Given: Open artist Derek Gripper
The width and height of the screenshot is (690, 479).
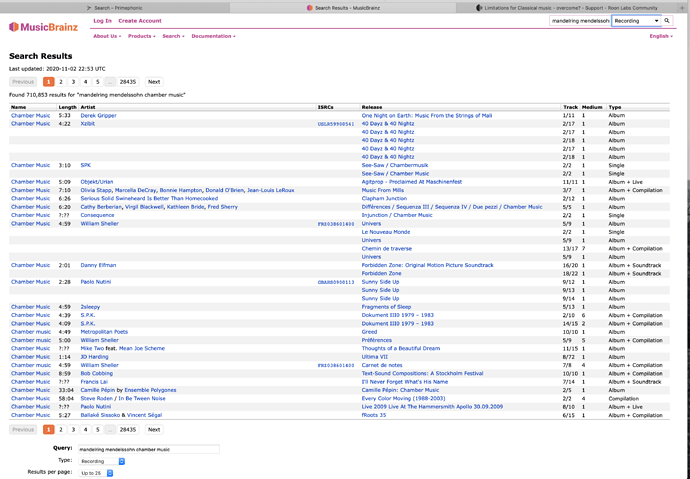Looking at the screenshot, I should 99,116.
